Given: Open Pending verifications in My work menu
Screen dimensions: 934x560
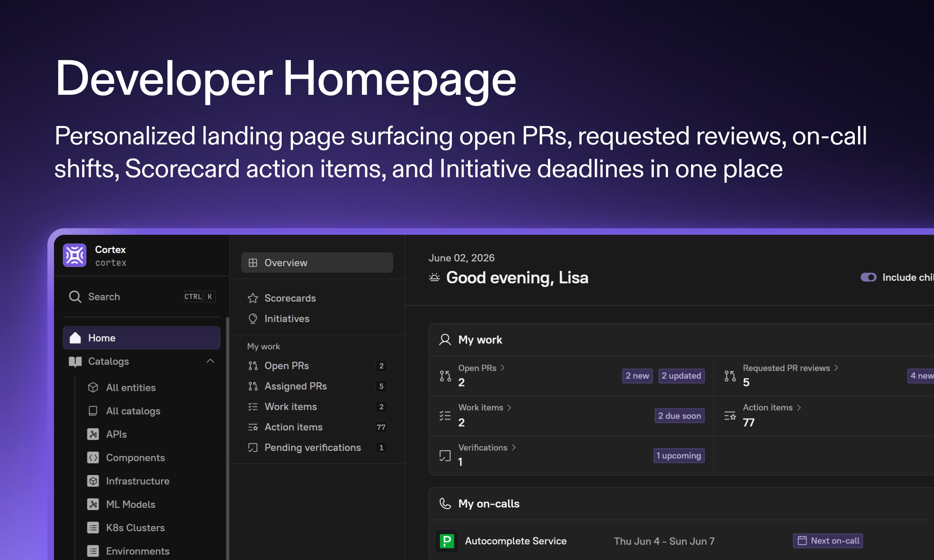Looking at the screenshot, I should point(317,448).
